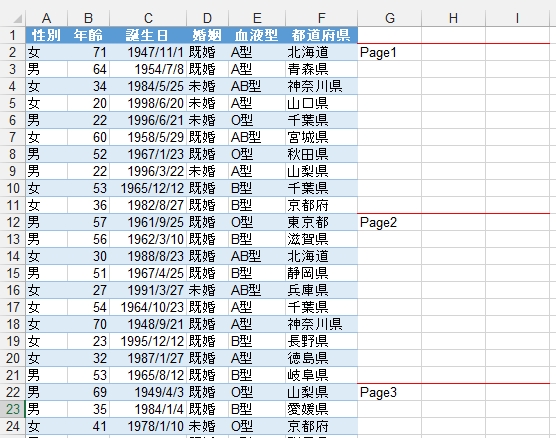Click the 血液型 header cell

point(257,35)
